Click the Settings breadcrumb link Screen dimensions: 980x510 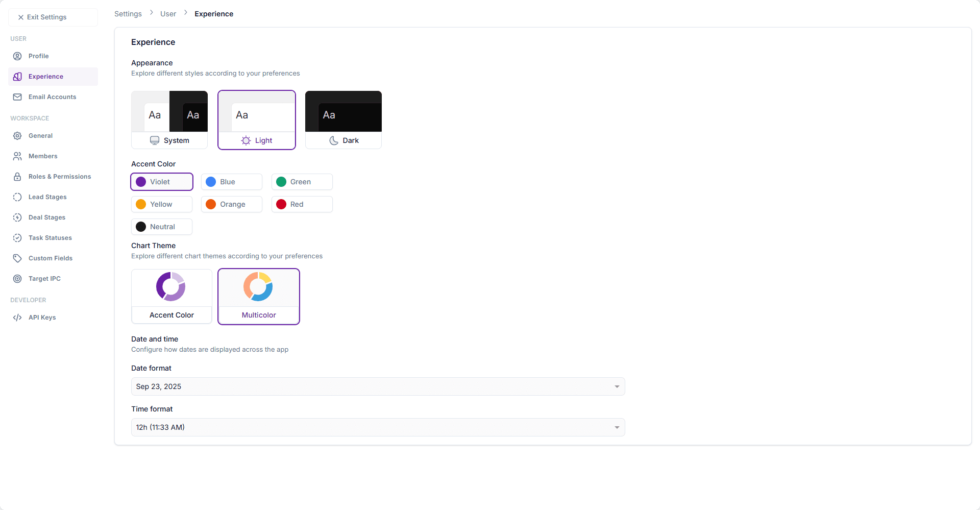click(x=128, y=14)
